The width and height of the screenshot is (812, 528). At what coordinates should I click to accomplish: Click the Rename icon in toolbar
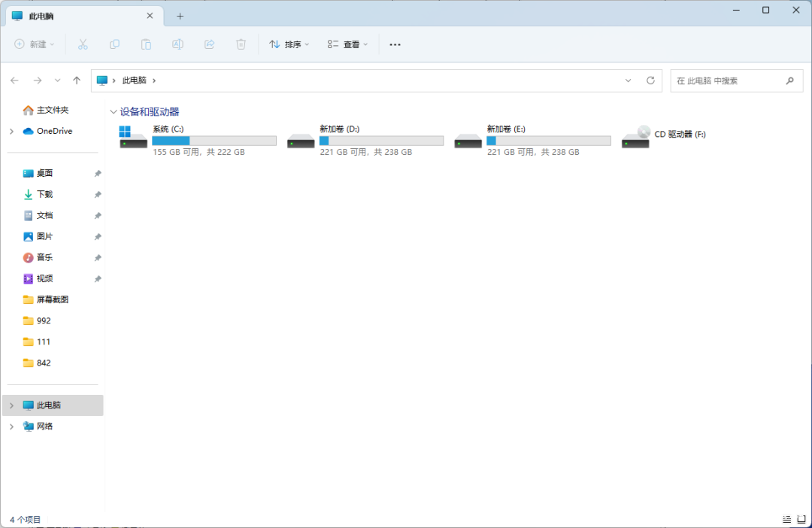click(x=178, y=44)
